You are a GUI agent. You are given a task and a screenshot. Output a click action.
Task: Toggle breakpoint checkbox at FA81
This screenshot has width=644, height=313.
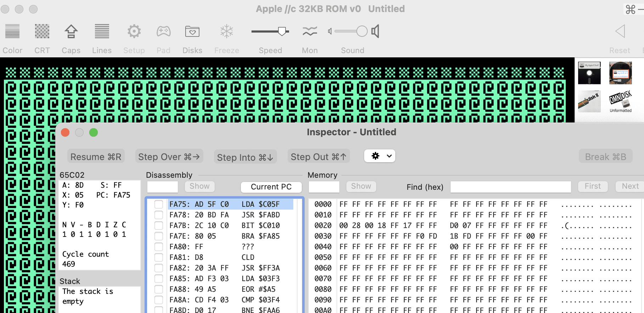[159, 257]
